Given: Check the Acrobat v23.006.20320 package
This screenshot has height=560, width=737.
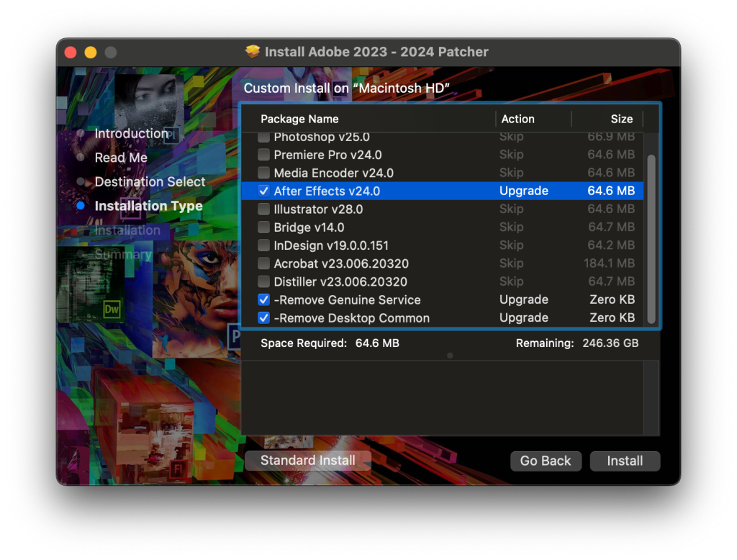Looking at the screenshot, I should coord(263,263).
